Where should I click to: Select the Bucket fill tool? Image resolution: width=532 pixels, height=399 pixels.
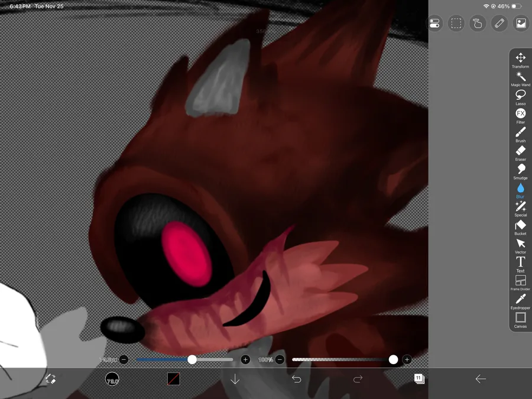[520, 228]
